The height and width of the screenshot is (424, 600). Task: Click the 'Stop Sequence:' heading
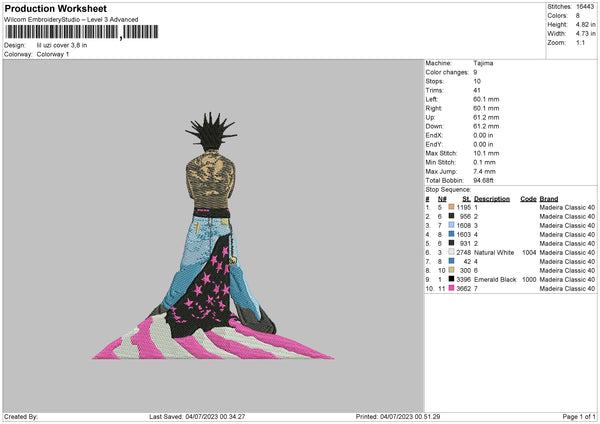pyautogui.click(x=448, y=190)
